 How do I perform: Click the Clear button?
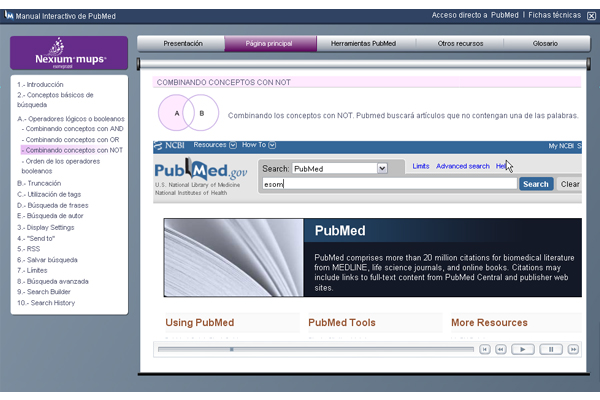click(569, 184)
